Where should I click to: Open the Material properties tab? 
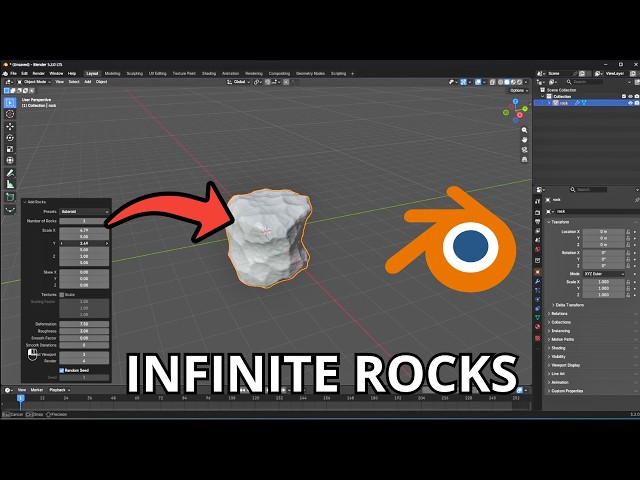pos(538,327)
